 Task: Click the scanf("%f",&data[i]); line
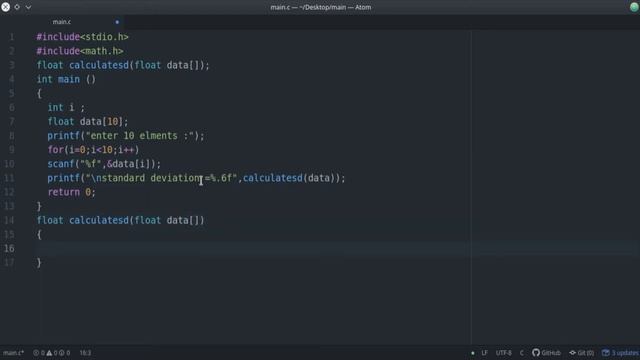[x=104, y=164]
